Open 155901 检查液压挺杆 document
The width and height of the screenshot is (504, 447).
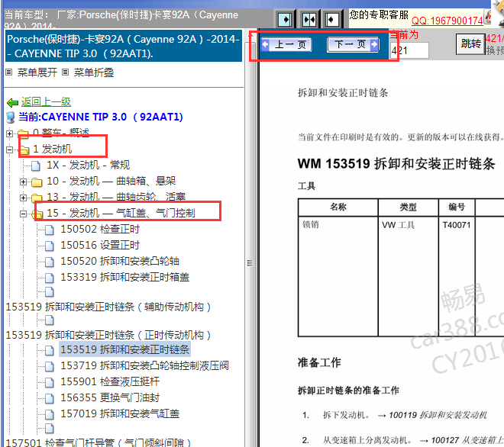(x=110, y=382)
